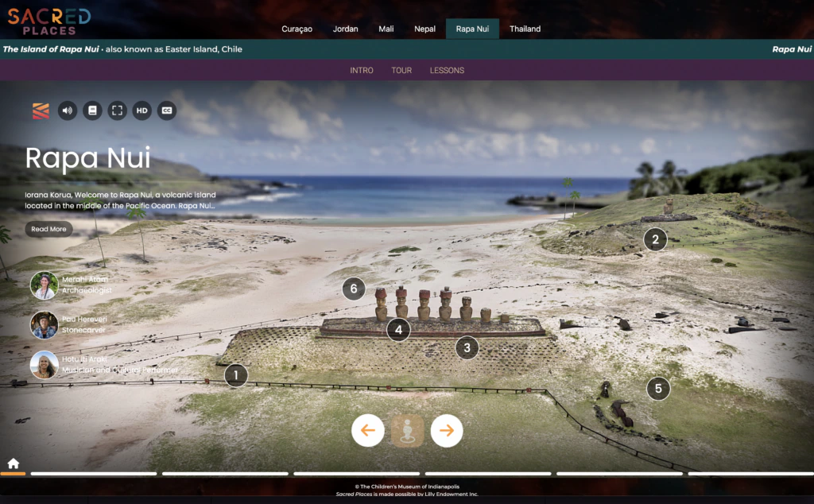Toggle closed captions (CC)
814x504 pixels.
[x=167, y=110]
